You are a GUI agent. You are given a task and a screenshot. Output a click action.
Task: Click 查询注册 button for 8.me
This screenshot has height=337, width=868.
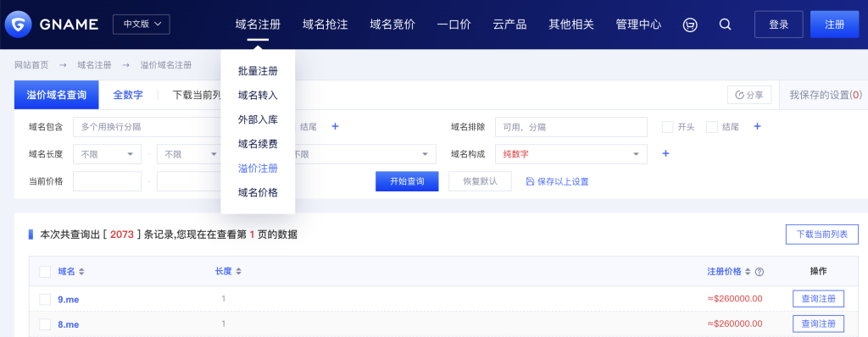(818, 323)
